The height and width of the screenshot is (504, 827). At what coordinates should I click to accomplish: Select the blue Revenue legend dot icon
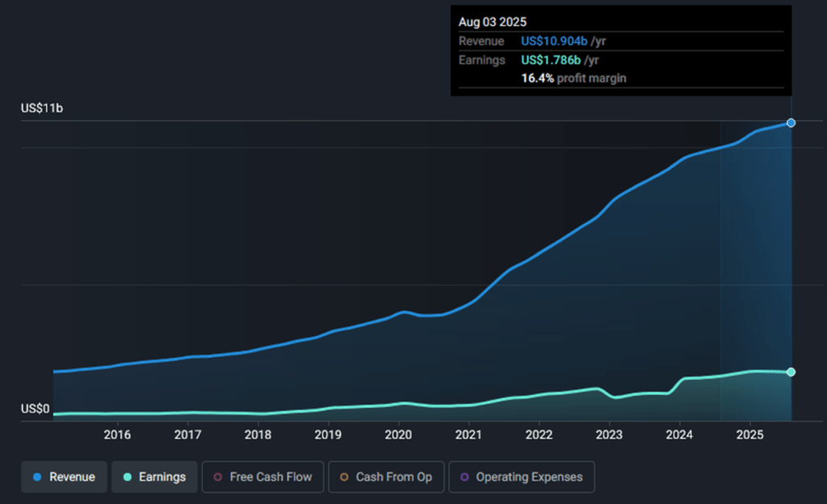pos(38,477)
